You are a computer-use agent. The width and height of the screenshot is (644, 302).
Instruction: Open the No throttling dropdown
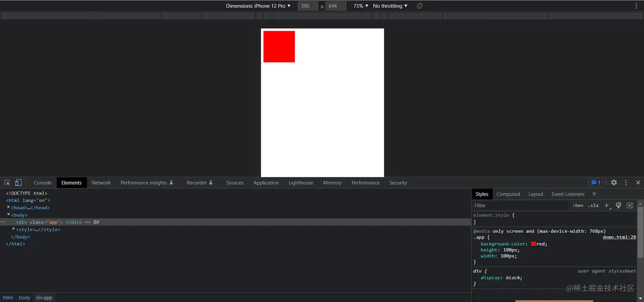(390, 6)
